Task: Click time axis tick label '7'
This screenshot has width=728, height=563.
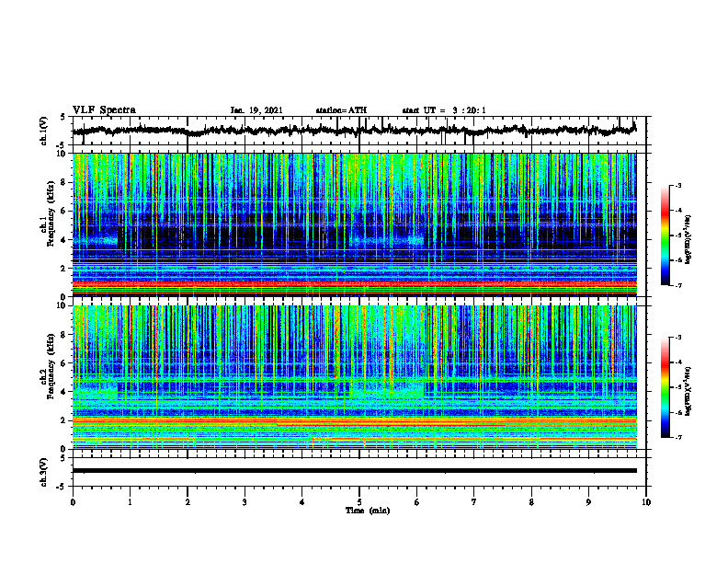Action: point(474,502)
